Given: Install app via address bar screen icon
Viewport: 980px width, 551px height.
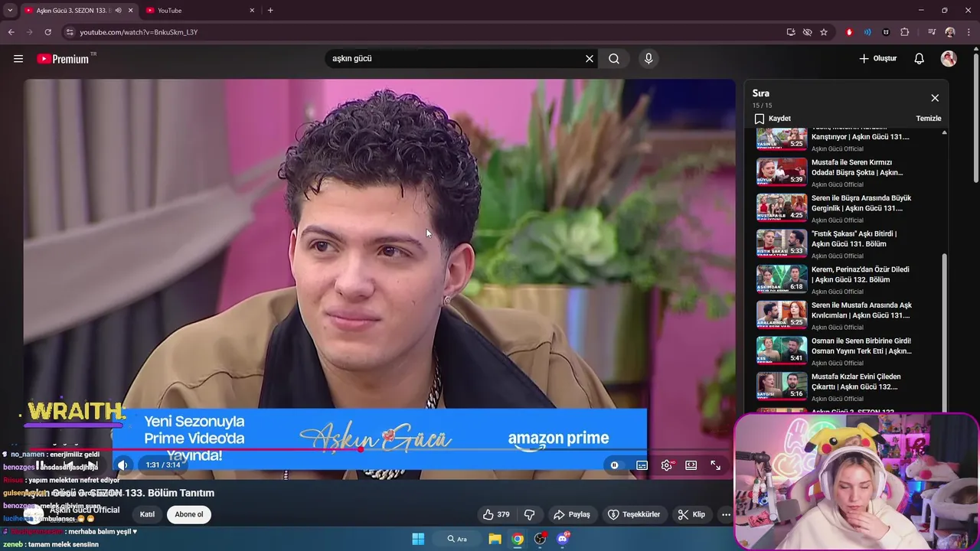Looking at the screenshot, I should click(x=791, y=32).
